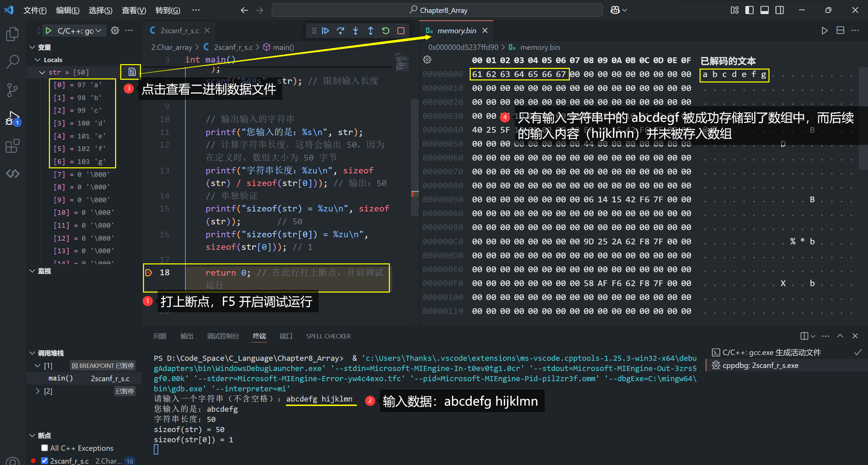
Task: Uncheck the 2scanf_r_s.c breakpoint checkbox
Action: point(44,461)
